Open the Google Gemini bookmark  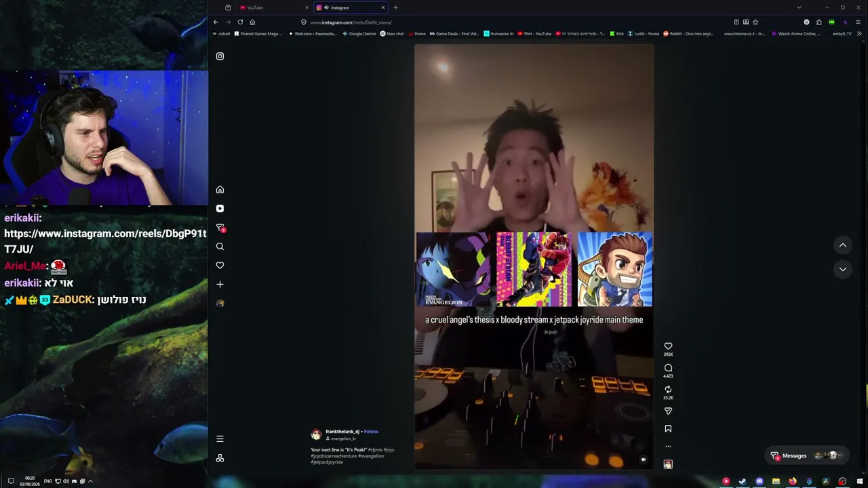coord(359,34)
